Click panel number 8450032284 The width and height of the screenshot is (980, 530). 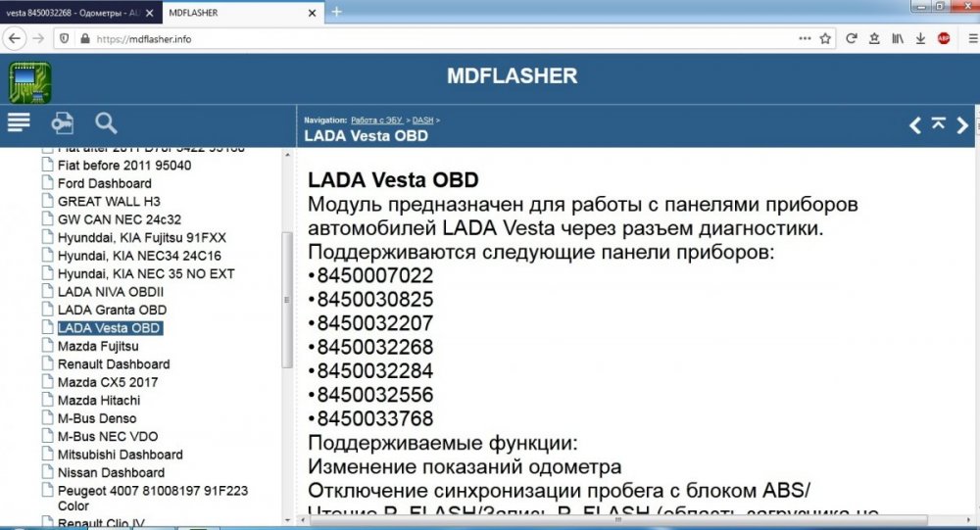point(375,370)
